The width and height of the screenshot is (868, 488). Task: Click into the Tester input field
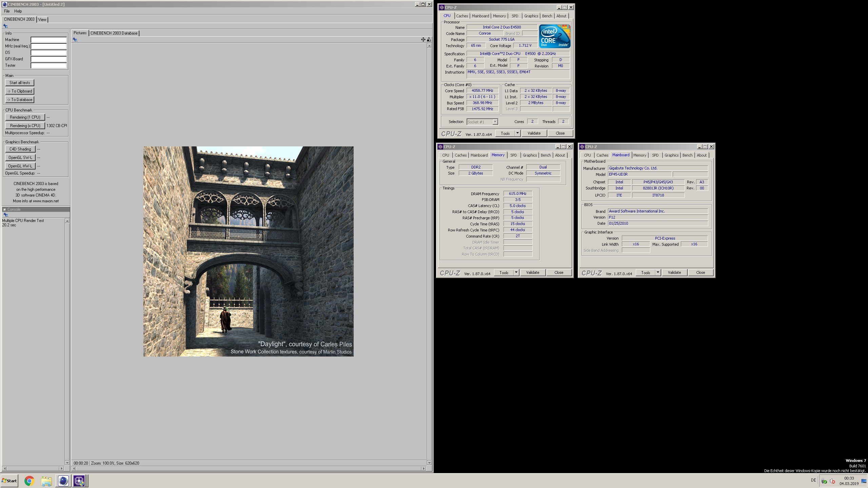click(49, 65)
